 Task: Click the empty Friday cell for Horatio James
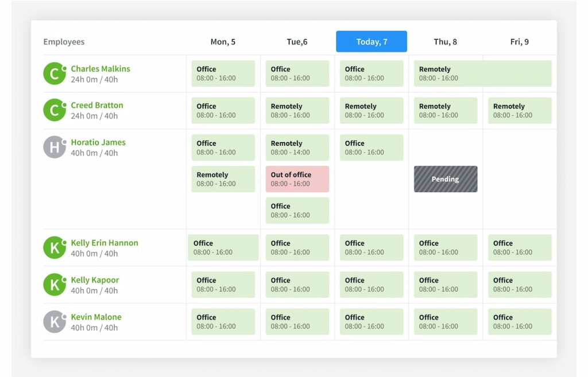pyautogui.click(x=519, y=179)
